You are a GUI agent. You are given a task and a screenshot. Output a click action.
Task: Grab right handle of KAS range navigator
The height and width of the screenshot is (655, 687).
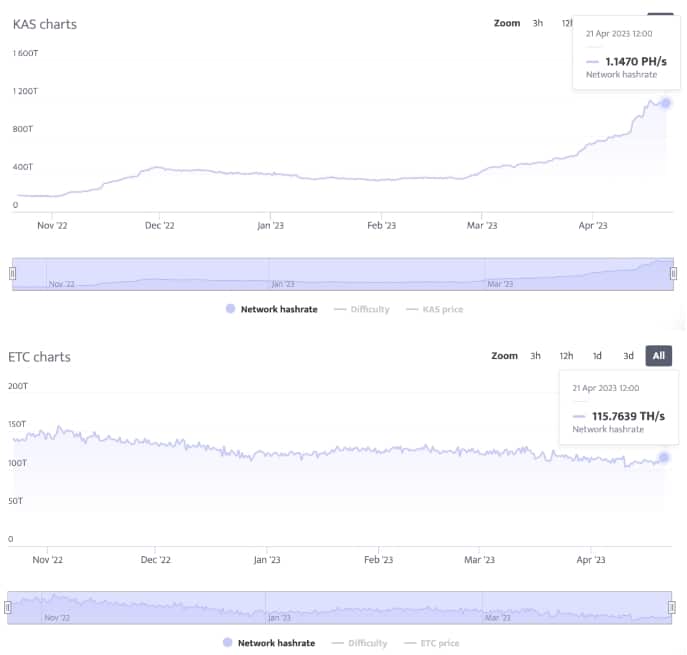click(673, 274)
